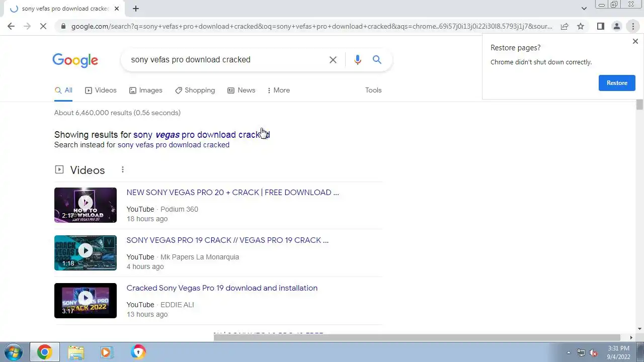The image size is (644, 362).
Task: Switch to Shopping results tab
Action: (195, 90)
